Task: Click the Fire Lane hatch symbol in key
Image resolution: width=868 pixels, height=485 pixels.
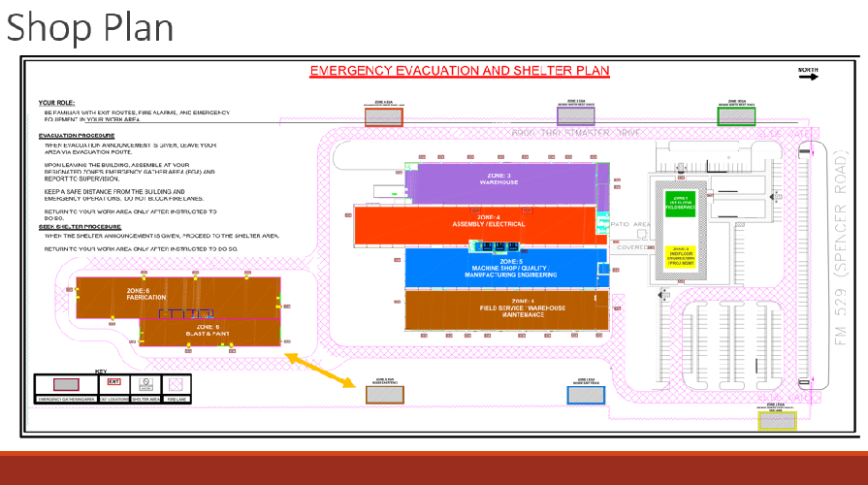Action: click(176, 384)
